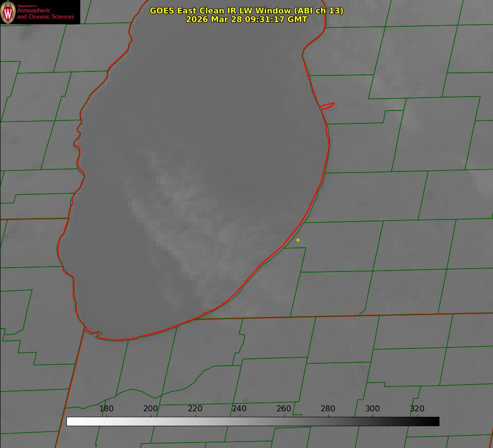Click the 'Atmospheric and Oceanic Sciences' text
Viewport: 493px width, 448px height.
pos(46,13)
